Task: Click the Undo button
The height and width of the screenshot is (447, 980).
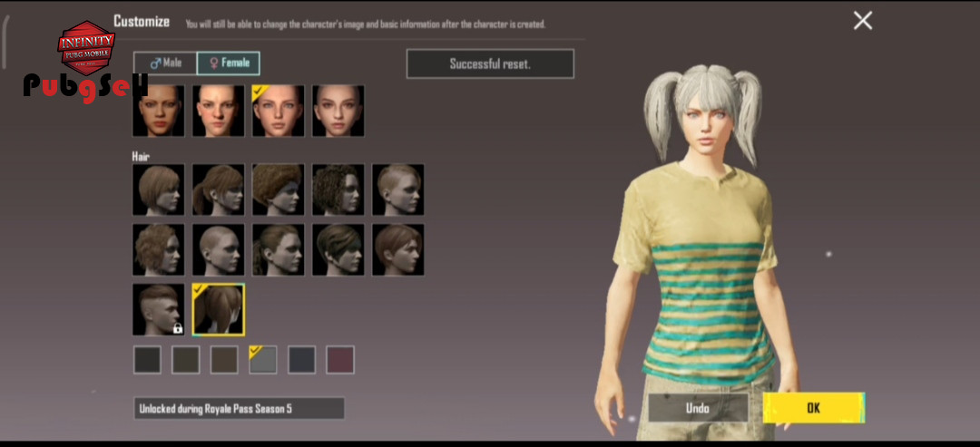Action: 698,408
